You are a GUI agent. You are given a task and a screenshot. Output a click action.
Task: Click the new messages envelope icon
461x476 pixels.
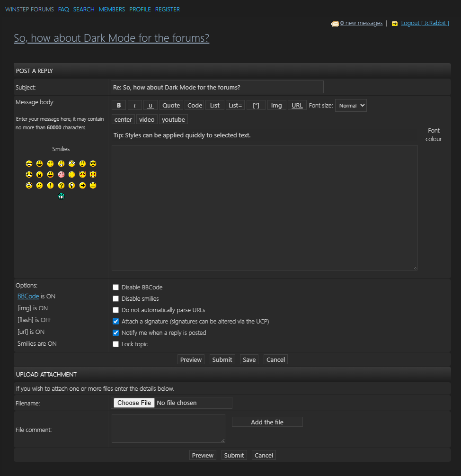pos(335,24)
